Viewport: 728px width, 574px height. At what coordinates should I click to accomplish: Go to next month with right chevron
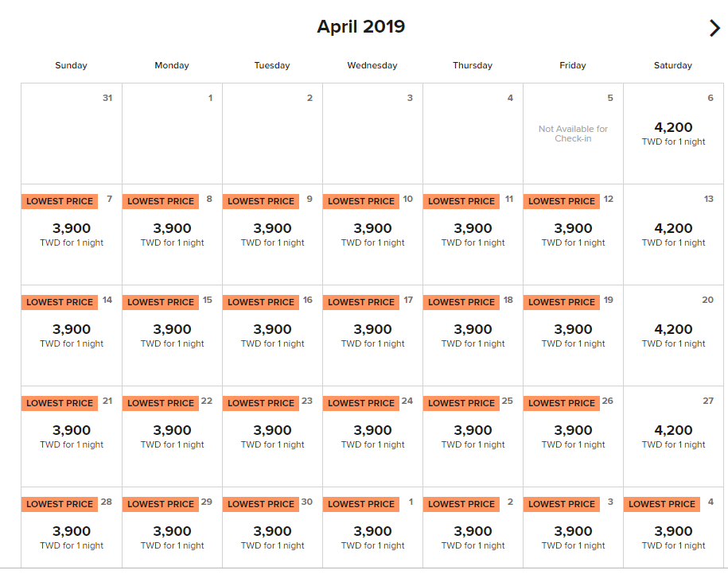(714, 28)
